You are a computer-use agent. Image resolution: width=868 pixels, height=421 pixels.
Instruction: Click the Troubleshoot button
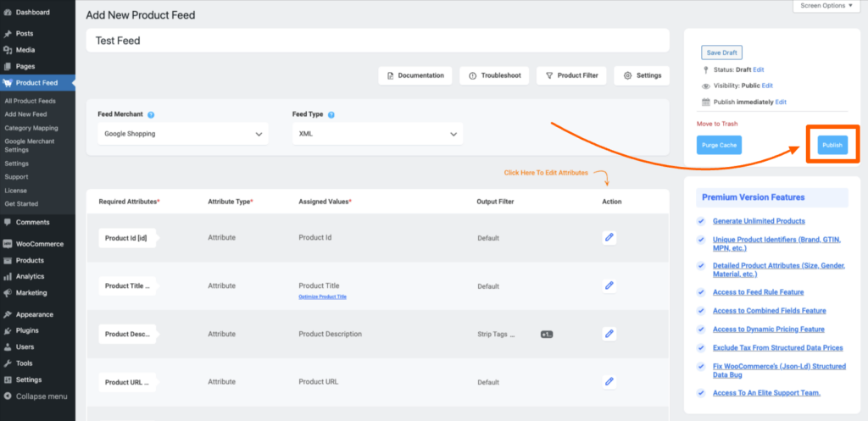(x=494, y=75)
